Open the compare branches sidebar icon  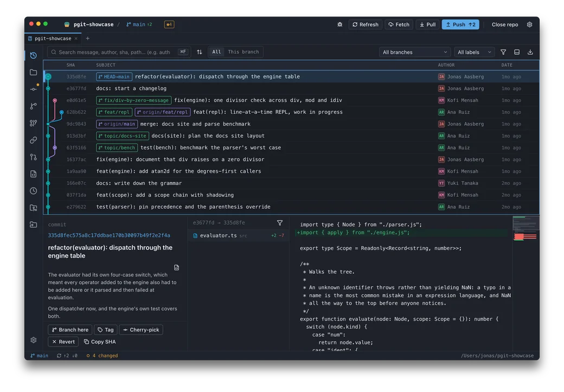[34, 123]
